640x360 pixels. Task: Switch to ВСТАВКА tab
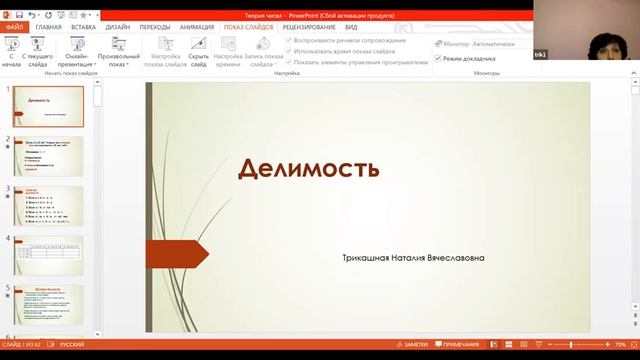coord(83,27)
